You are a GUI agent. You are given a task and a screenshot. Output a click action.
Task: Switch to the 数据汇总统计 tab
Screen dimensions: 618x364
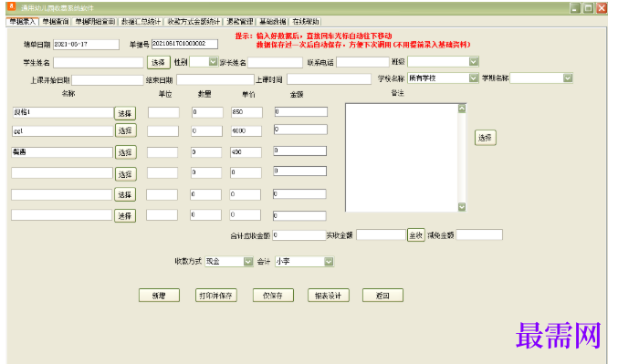point(141,22)
